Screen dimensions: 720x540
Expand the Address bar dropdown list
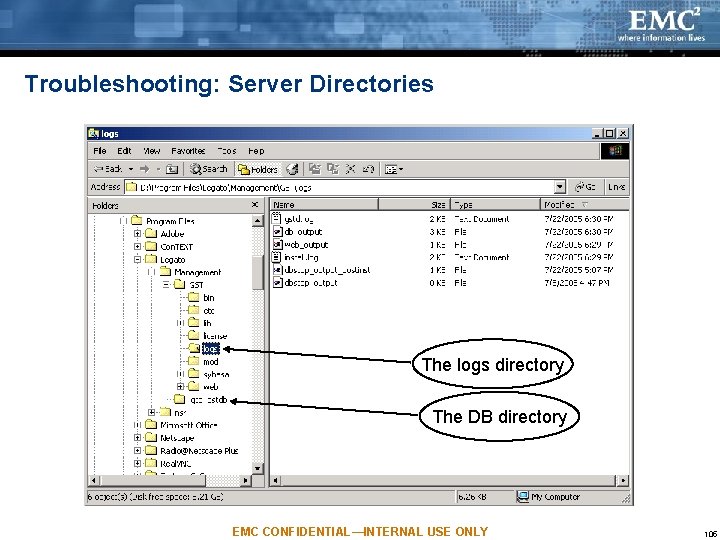click(560, 187)
